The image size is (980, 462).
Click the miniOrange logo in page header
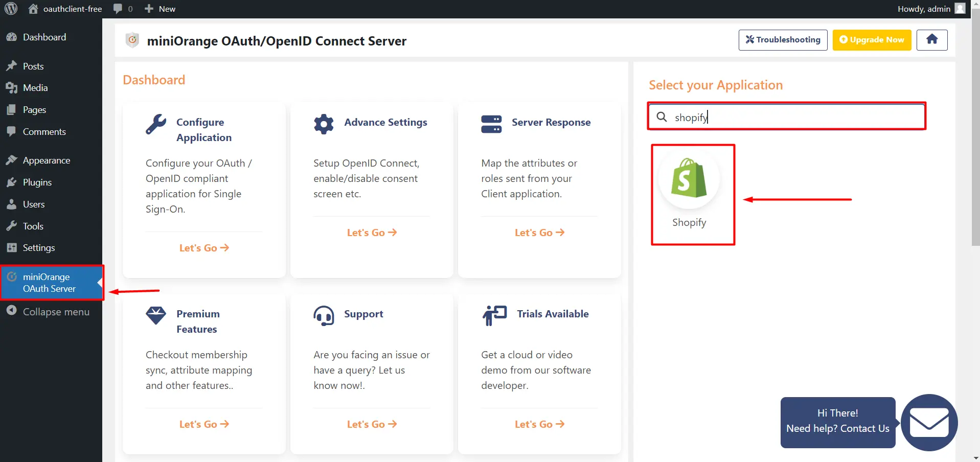132,40
